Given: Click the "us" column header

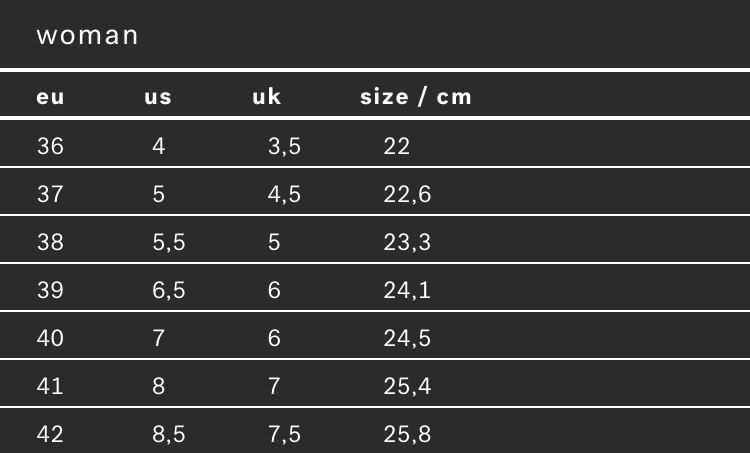Looking at the screenshot, I should click(x=158, y=97).
